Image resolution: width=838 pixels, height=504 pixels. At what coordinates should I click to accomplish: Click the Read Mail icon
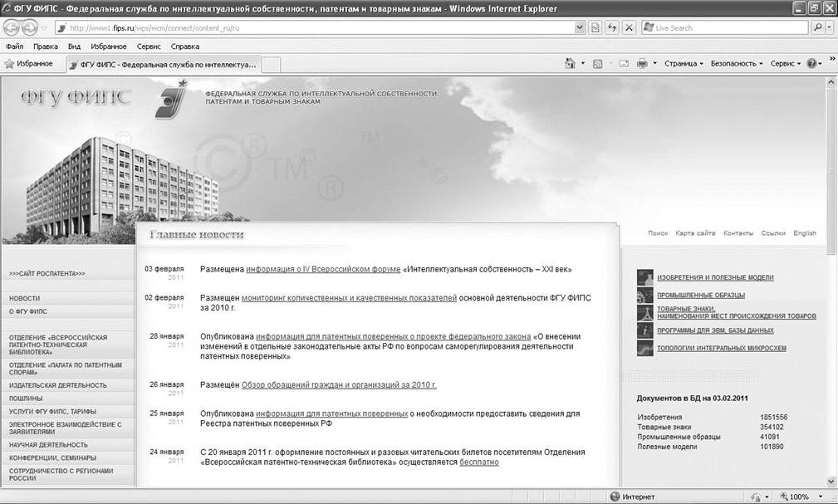[624, 64]
